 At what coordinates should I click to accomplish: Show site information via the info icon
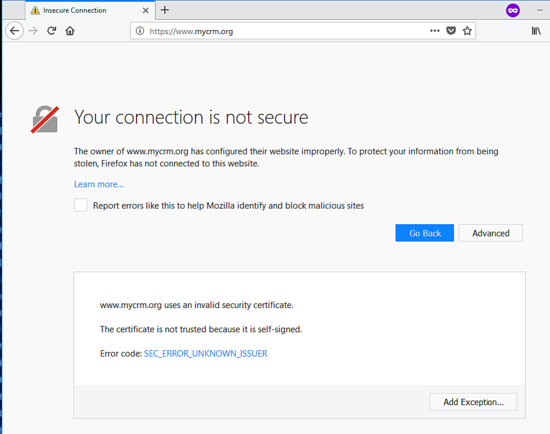(140, 31)
